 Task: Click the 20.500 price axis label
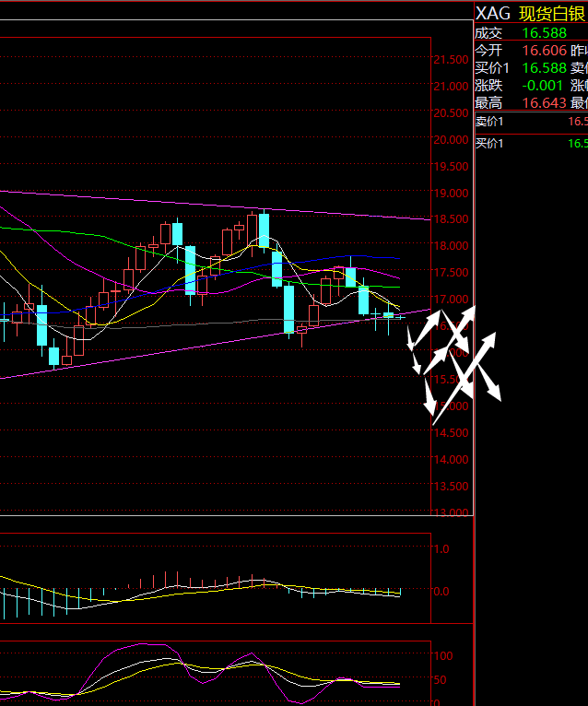coord(451,113)
